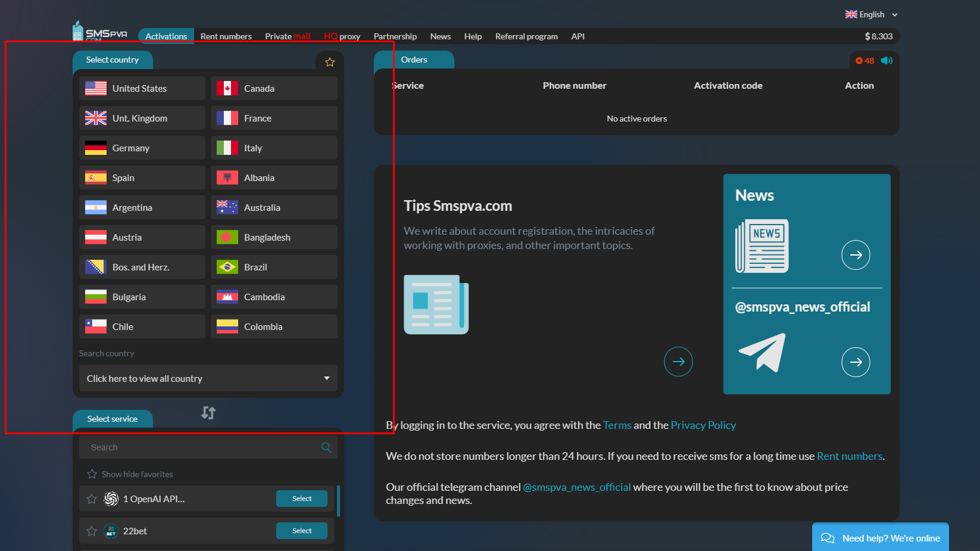This screenshot has height=551, width=980.
Task: Click the Telegram paper plane icon
Action: click(762, 352)
